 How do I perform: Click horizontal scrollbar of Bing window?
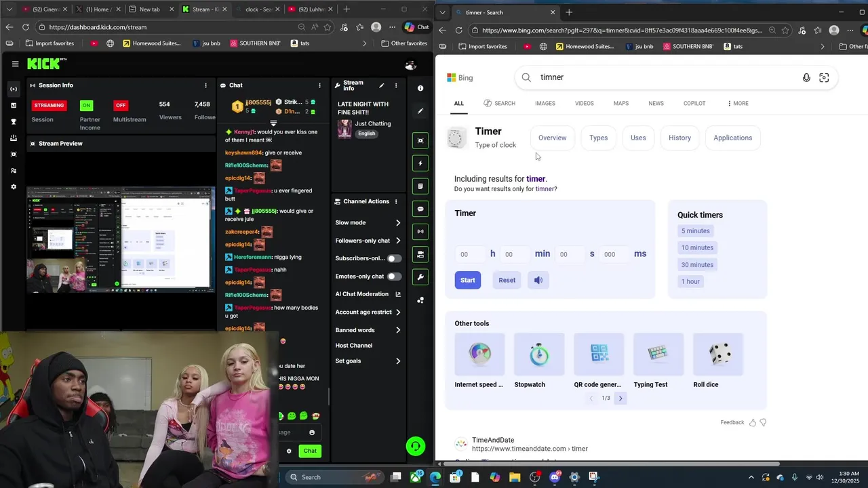click(610, 464)
